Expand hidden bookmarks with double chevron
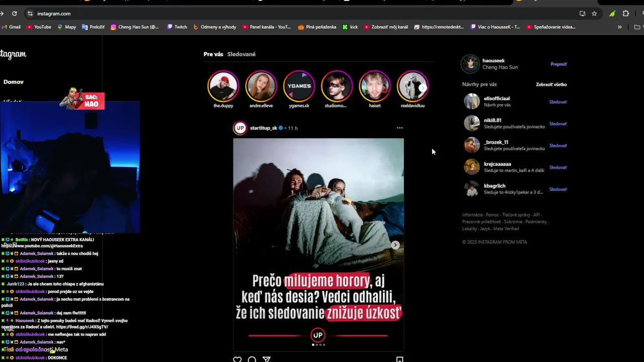644x362 pixels. pyautogui.click(x=619, y=27)
